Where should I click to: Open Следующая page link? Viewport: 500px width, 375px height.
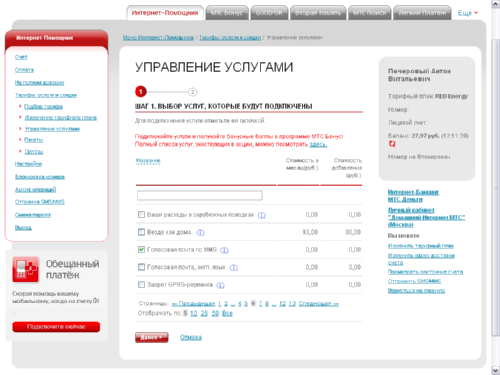click(x=319, y=304)
